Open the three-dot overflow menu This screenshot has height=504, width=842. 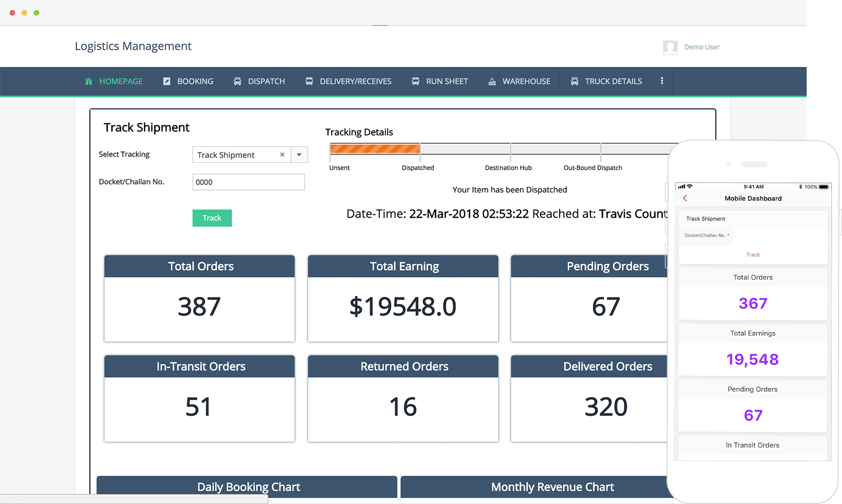(x=662, y=81)
